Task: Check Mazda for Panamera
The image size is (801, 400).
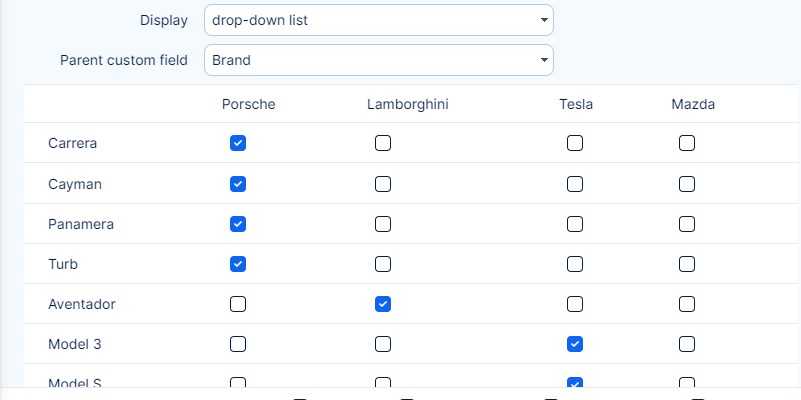Action: click(687, 224)
